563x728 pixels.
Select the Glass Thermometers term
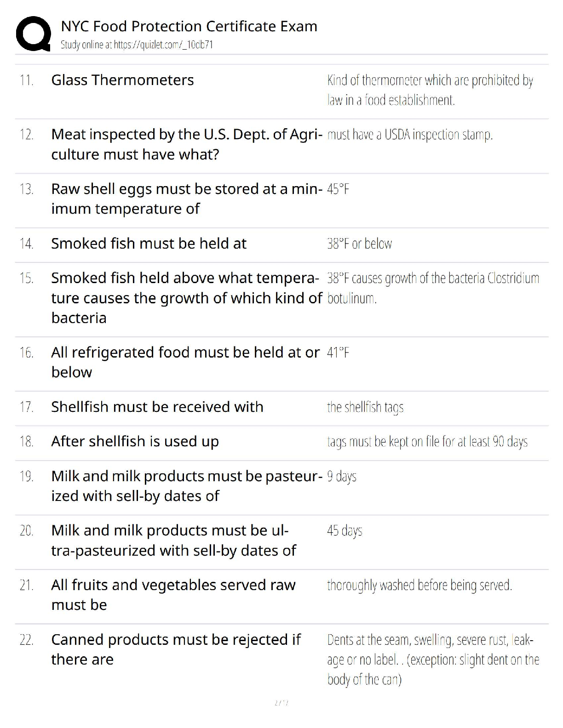click(122, 80)
